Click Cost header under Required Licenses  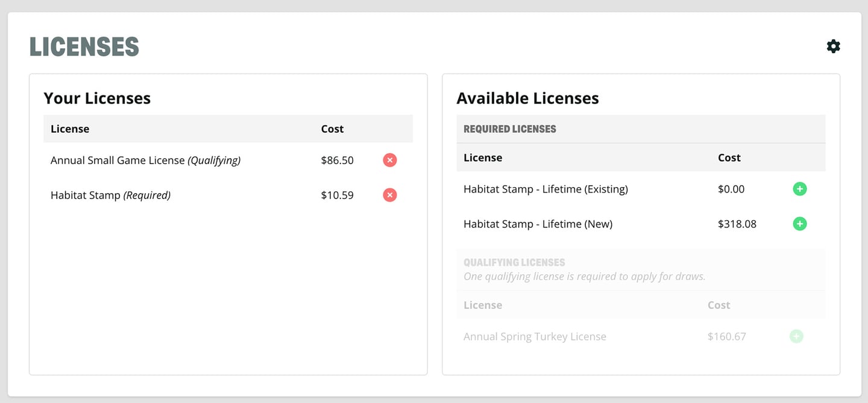[x=729, y=158]
